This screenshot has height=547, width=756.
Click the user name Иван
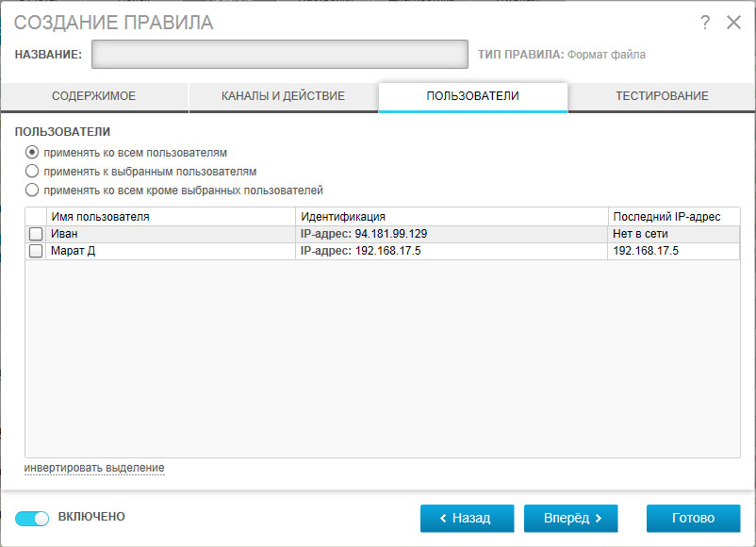coord(64,234)
